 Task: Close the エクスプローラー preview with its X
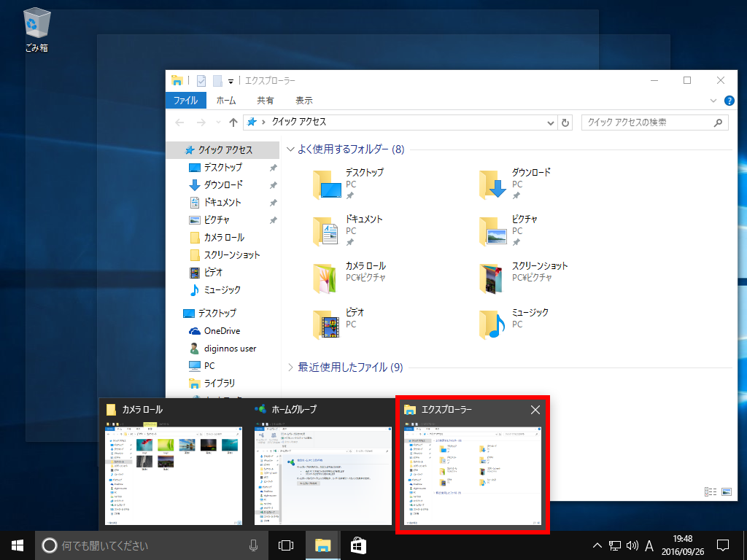click(x=535, y=410)
